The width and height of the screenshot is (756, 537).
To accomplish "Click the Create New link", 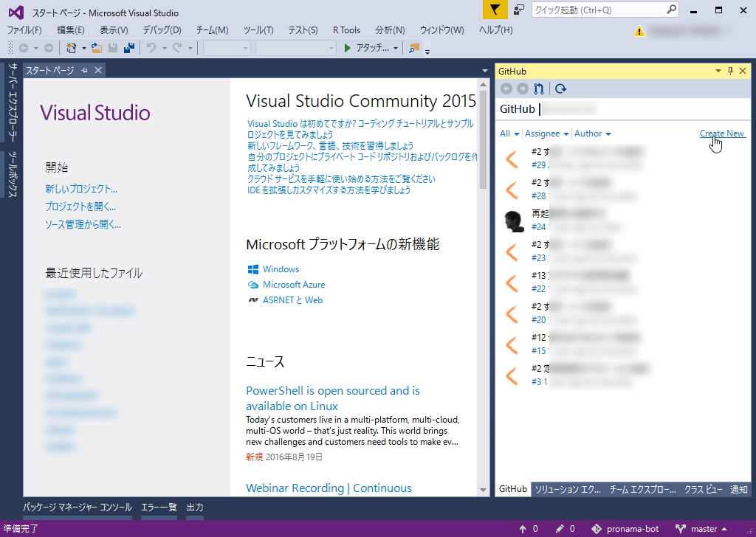I will pos(721,134).
